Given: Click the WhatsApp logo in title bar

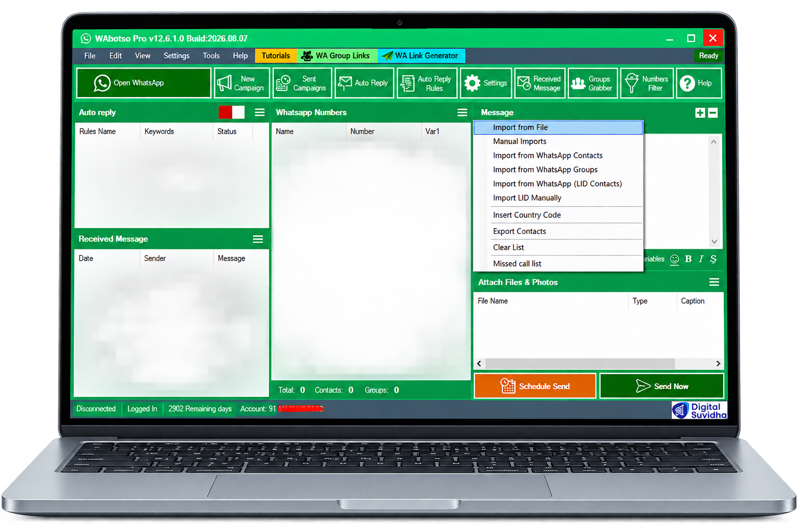Looking at the screenshot, I should (x=86, y=38).
